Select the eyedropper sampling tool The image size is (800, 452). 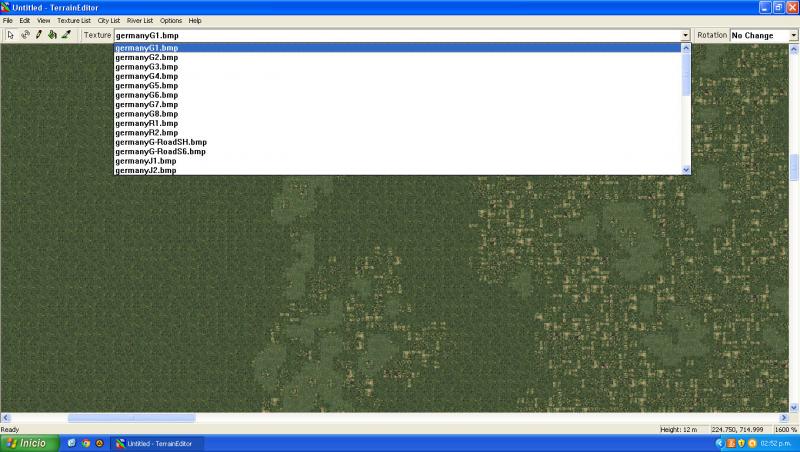[x=66, y=35]
